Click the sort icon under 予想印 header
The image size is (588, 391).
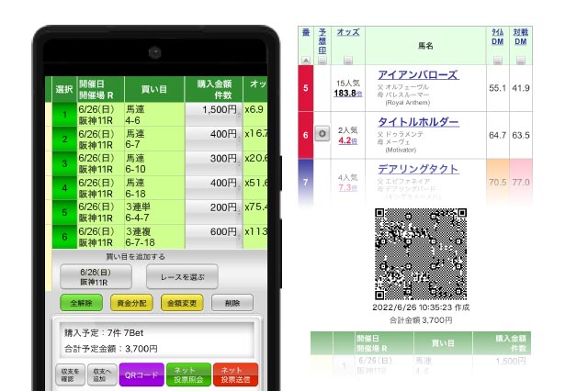322,61
